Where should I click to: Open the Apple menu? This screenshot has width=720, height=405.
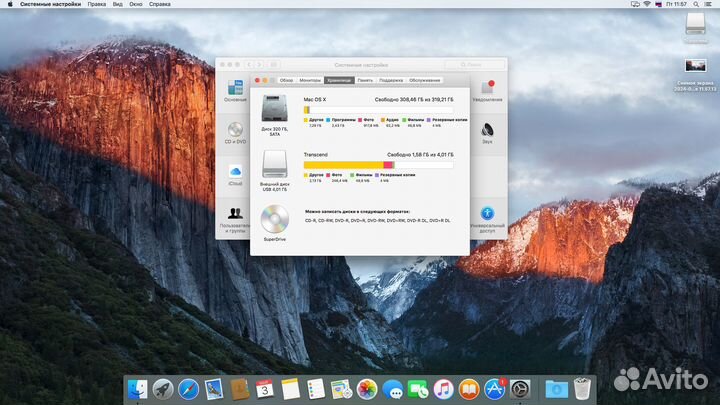tap(10, 4)
